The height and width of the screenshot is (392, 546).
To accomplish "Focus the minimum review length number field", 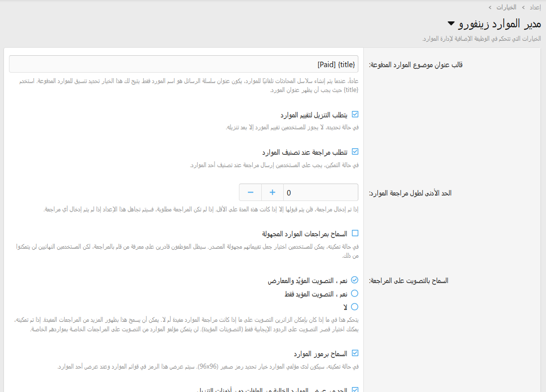I will pyautogui.click(x=320, y=193).
